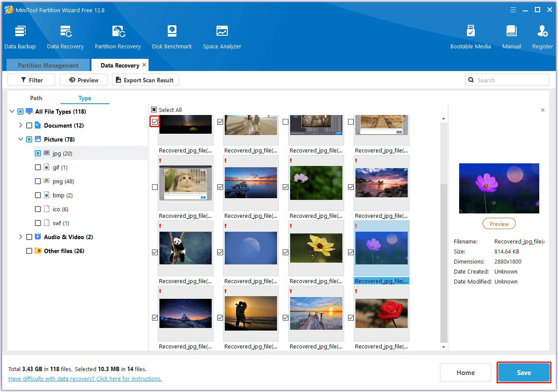
Task: Click the 'Other files (26)' tree label
Action: point(64,251)
